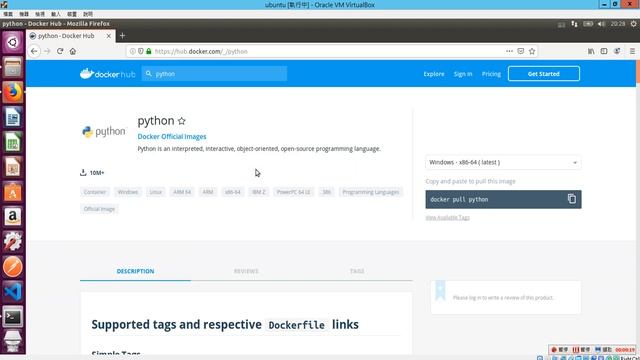The width and height of the screenshot is (640, 360).
Task: Click the docker pull python command text
Action: pos(459,200)
